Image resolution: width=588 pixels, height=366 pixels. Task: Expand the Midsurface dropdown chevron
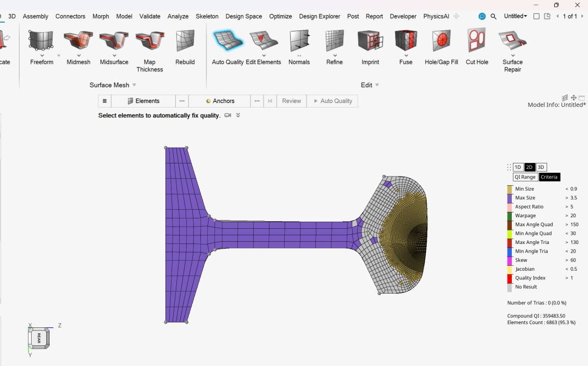point(114,56)
